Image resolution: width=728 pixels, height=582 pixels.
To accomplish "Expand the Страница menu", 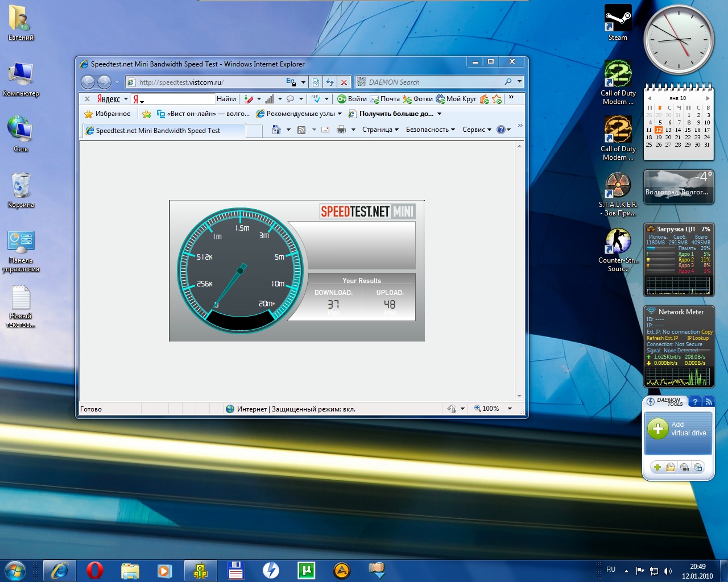I will (380, 130).
